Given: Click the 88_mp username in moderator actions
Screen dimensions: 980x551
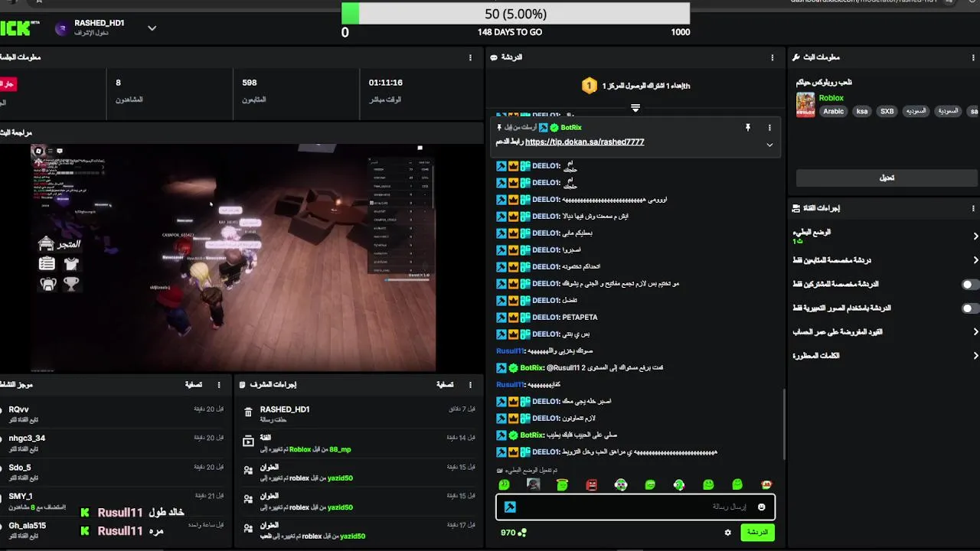Looking at the screenshot, I should (340, 450).
